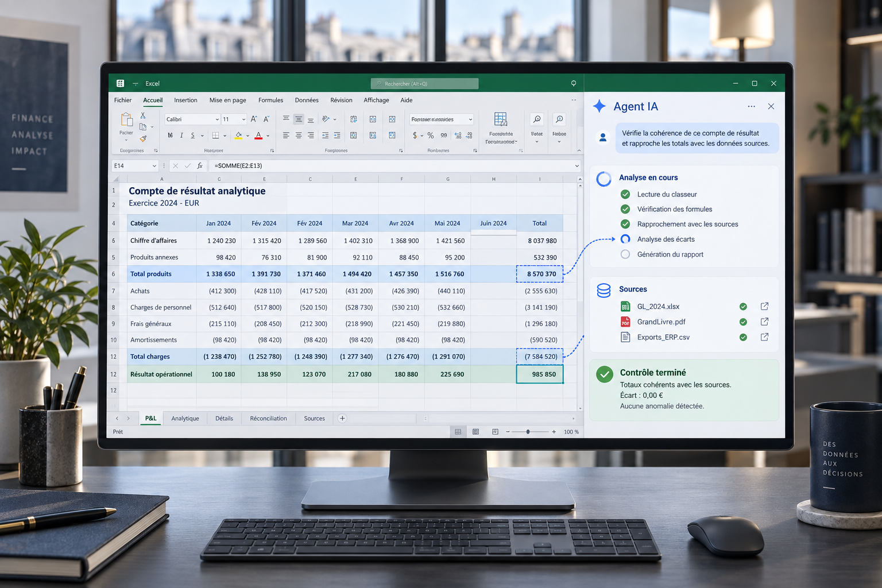
Task: Cancel the formula entry with the X icon
Action: (x=176, y=166)
